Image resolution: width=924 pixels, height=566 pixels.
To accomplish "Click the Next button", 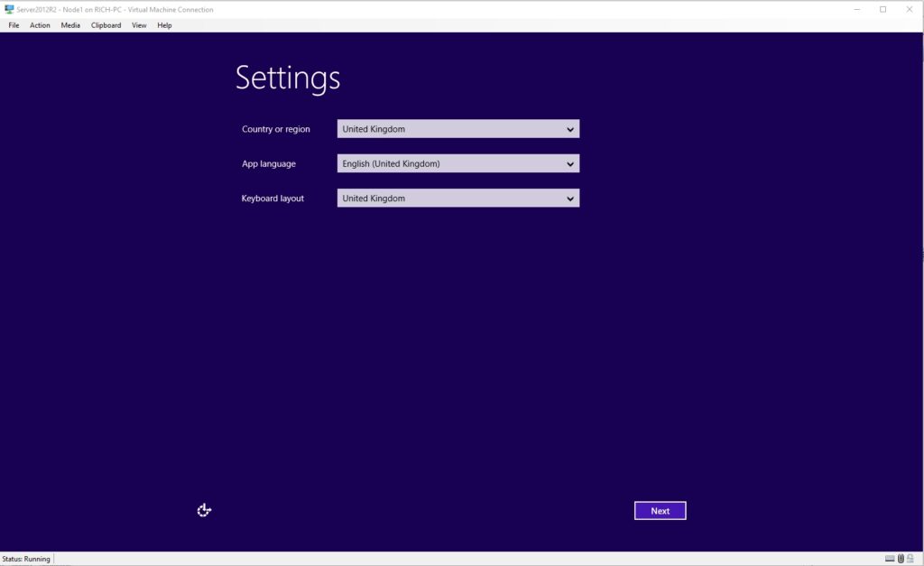I will [x=660, y=510].
